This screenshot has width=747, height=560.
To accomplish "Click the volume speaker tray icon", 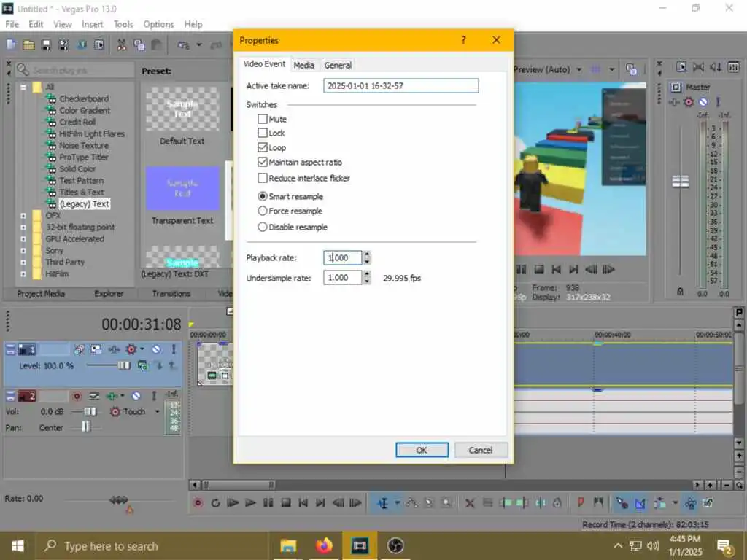I will click(x=653, y=545).
